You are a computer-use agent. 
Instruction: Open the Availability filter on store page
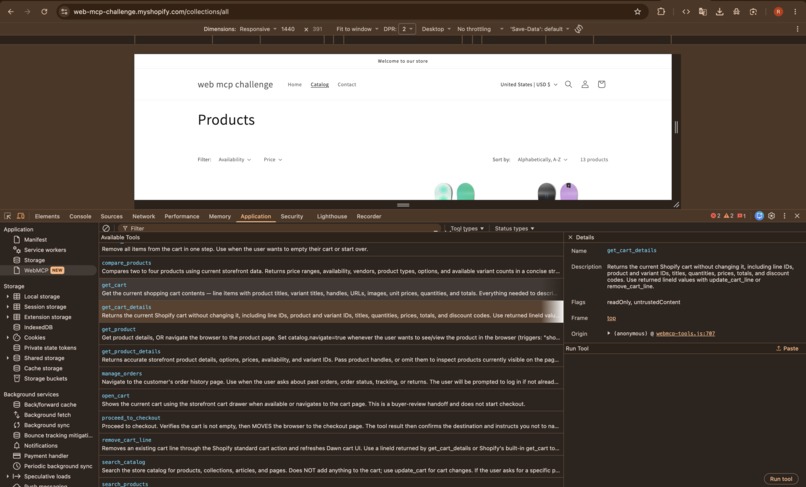point(234,159)
